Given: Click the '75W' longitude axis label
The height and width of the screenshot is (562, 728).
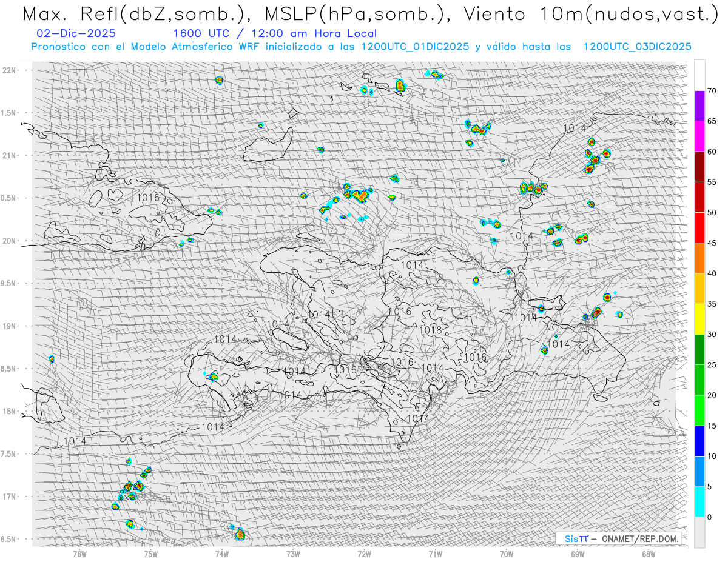Looking at the screenshot, I should 150,554.
